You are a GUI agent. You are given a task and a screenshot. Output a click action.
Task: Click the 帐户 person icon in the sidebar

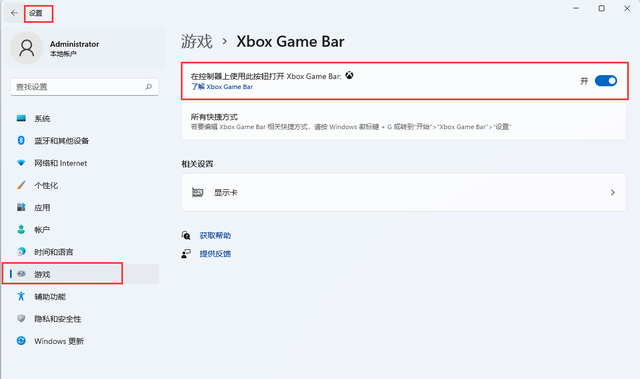click(21, 229)
